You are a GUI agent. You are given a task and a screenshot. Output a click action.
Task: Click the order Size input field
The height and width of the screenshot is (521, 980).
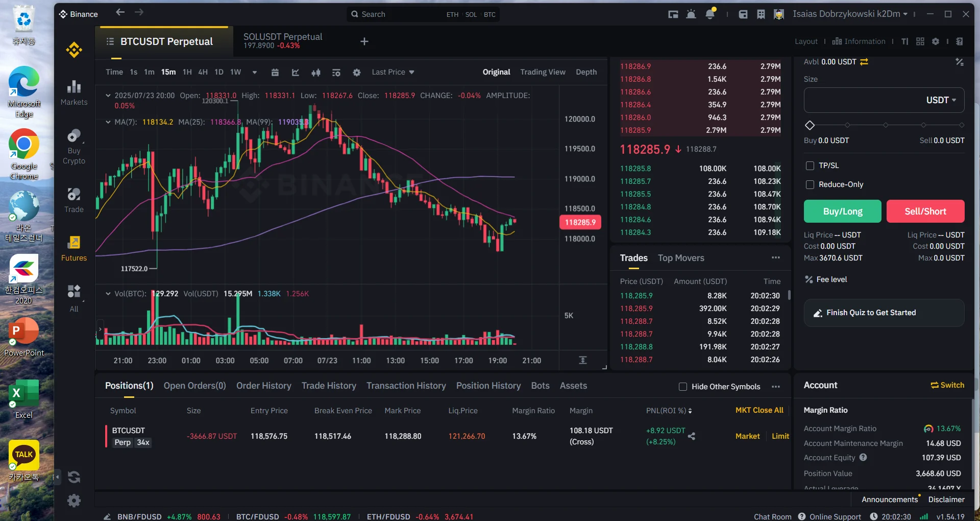pos(884,100)
